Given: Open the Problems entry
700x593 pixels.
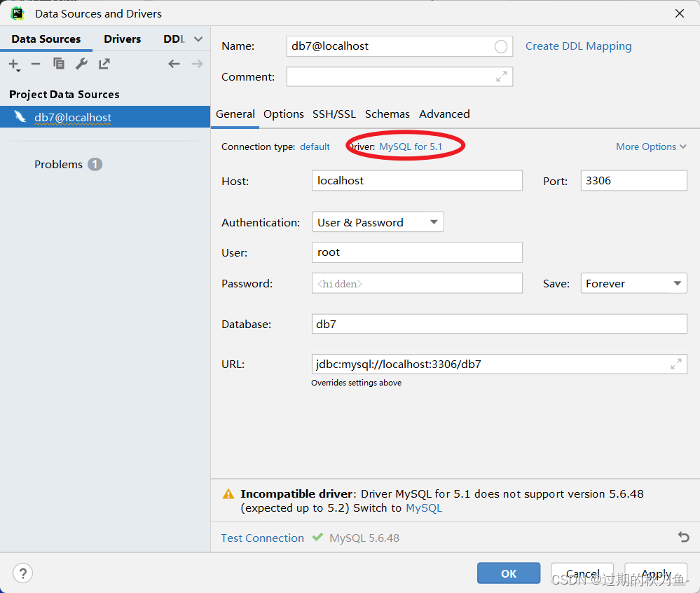Looking at the screenshot, I should [58, 164].
